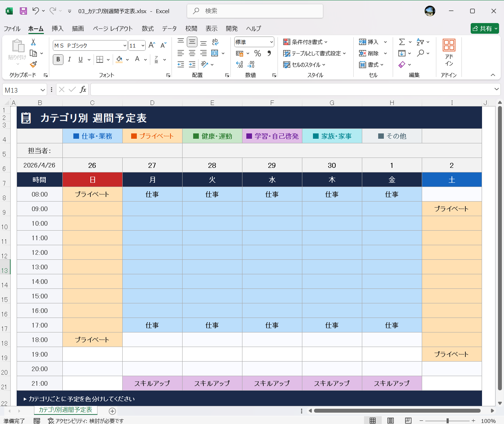Expand the Name Box dropdown

(x=43, y=90)
